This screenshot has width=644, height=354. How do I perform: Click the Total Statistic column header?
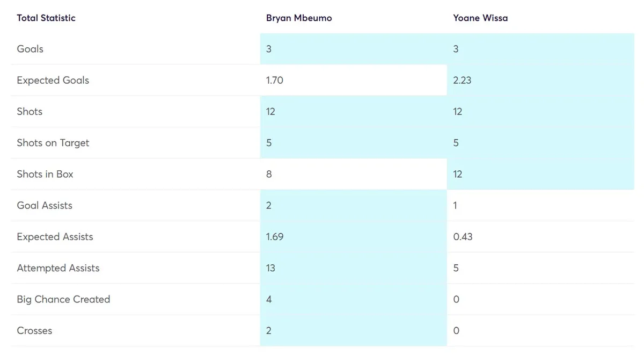pyautogui.click(x=46, y=18)
